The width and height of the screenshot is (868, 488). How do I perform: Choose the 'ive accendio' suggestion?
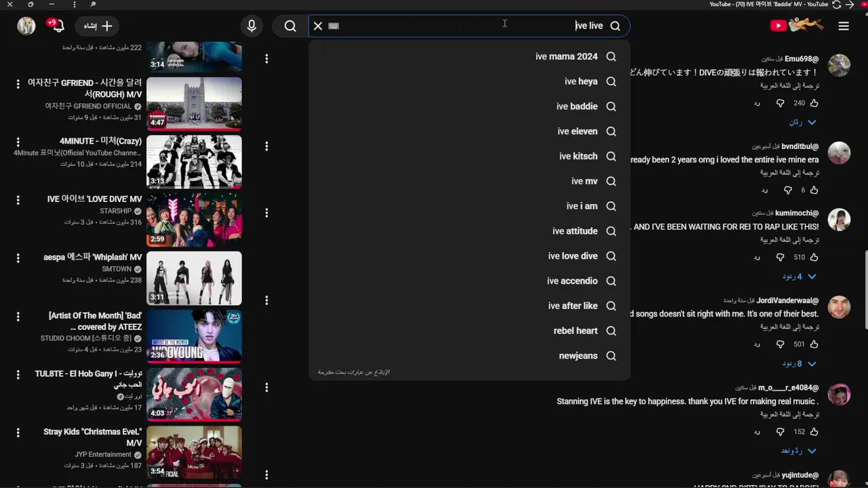(469, 281)
